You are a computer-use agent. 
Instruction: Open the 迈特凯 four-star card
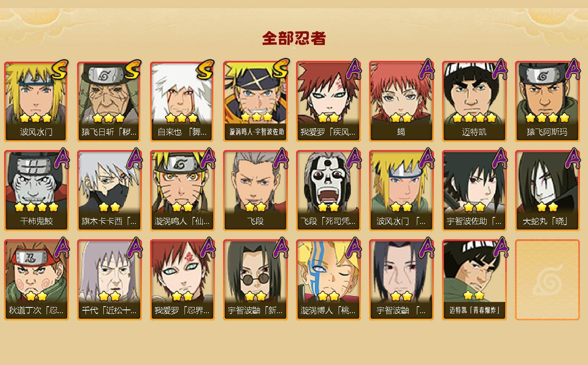tap(474, 101)
